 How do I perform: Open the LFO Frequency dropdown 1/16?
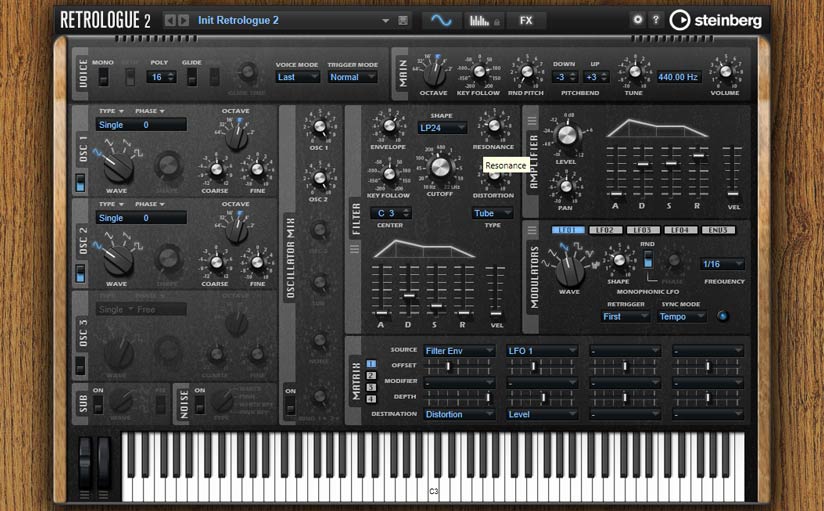(723, 264)
